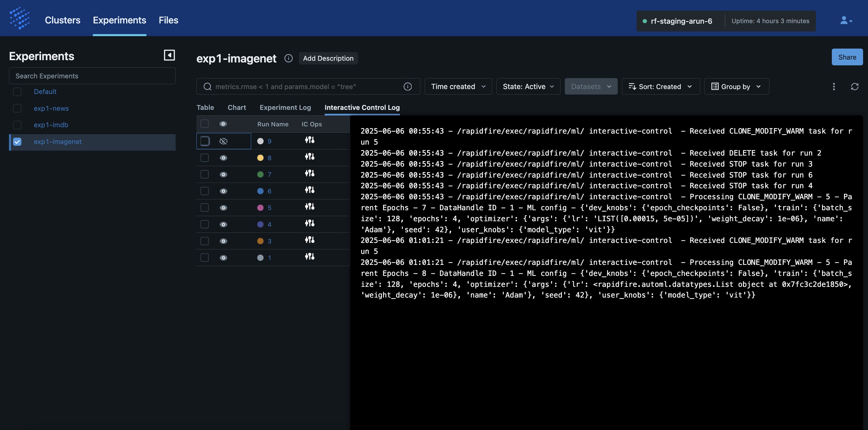Click the RapidFire logo icon
The height and width of the screenshot is (430, 868).
[x=20, y=18]
